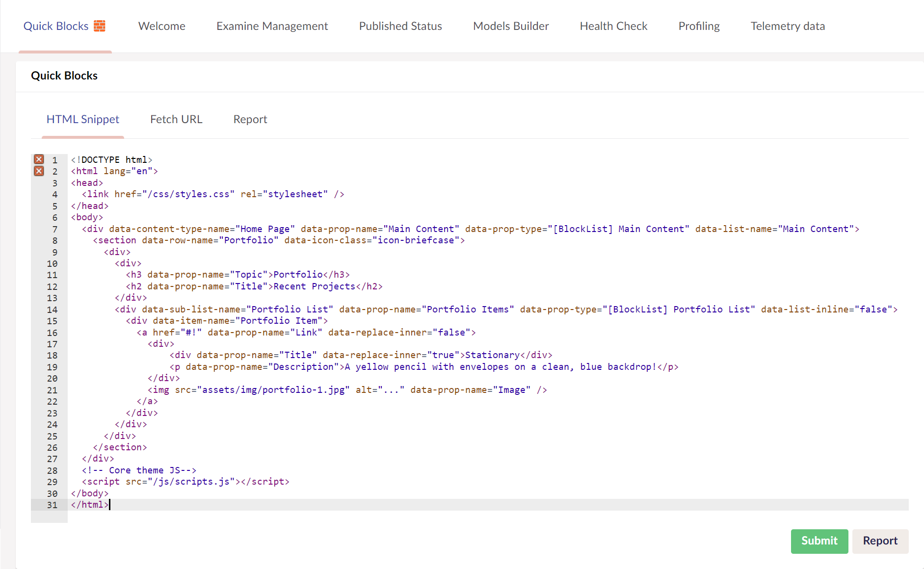Click the 'Recent Projects' h2 line
The width and height of the screenshot is (924, 569).
[x=254, y=286]
